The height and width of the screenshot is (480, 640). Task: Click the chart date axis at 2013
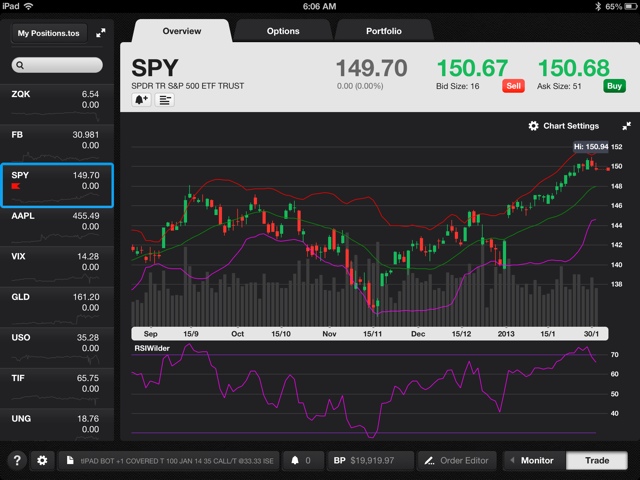coord(506,334)
